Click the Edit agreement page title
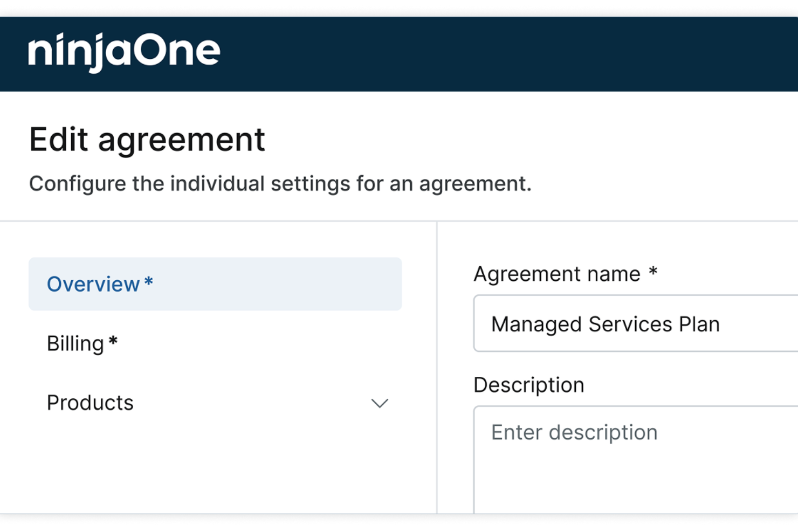The width and height of the screenshot is (798, 532). [147, 139]
